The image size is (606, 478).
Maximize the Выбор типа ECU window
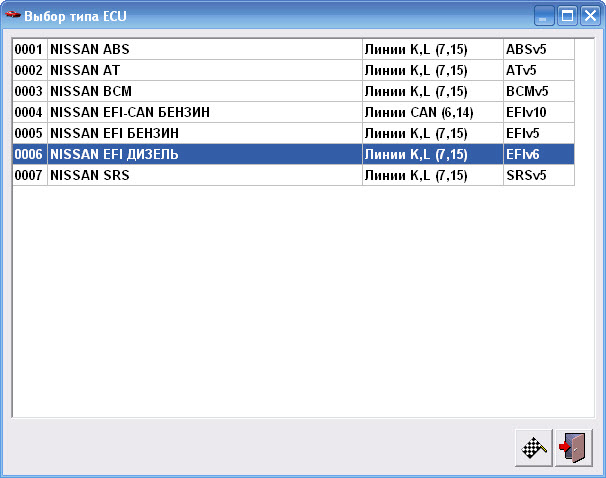(x=567, y=16)
